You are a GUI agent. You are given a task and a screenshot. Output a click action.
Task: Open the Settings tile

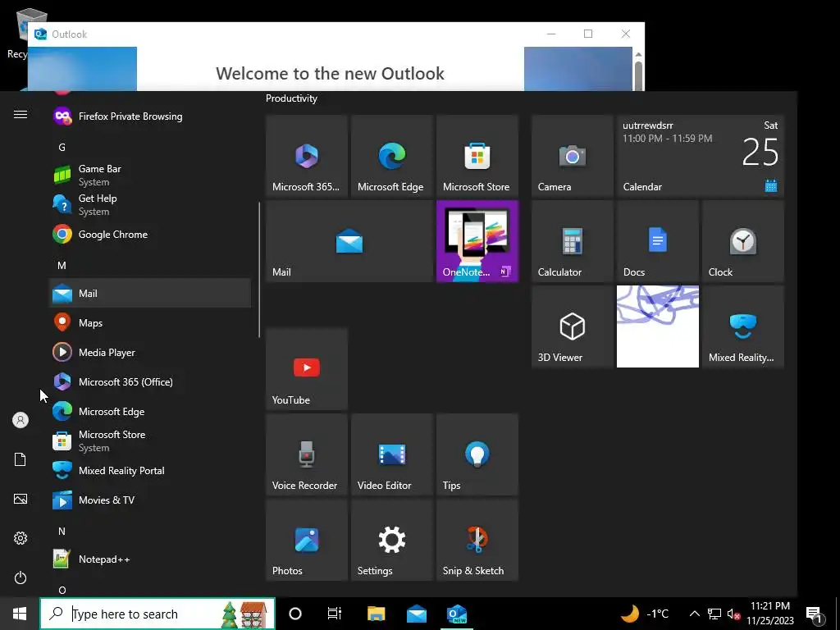pos(391,540)
